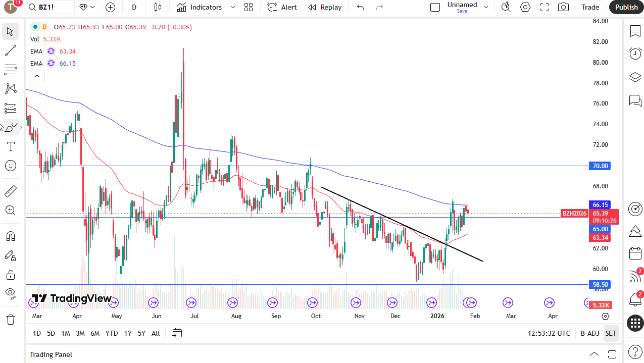Image resolution: width=644 pixels, height=363 pixels.
Task: Open the Unnamed layout dropdown arrow
Action: [486, 7]
